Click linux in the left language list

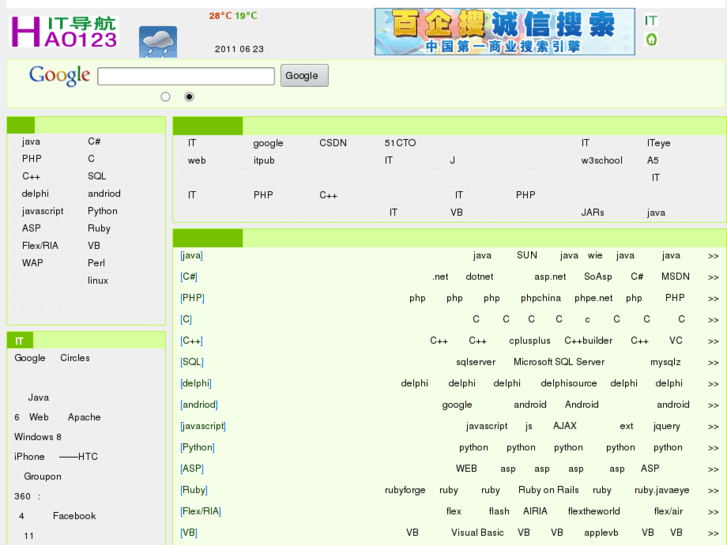point(98,281)
